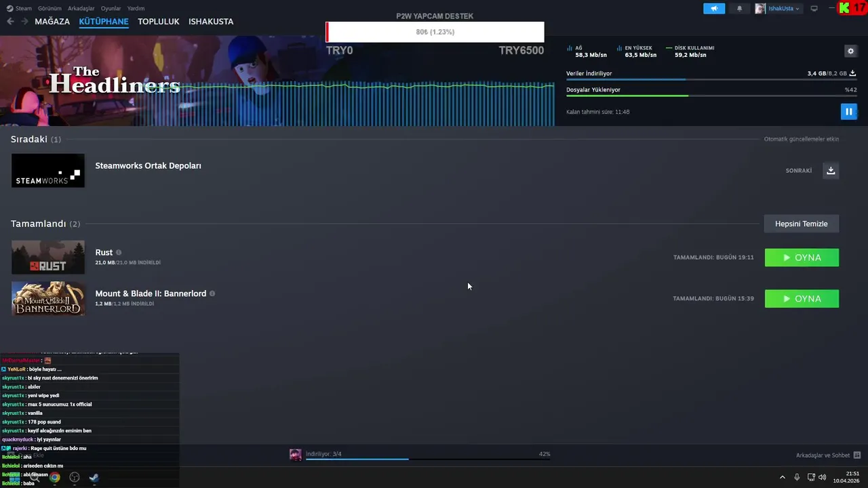The width and height of the screenshot is (868, 488).
Task: Open Chrome from the taskbar
Action: click(55, 477)
